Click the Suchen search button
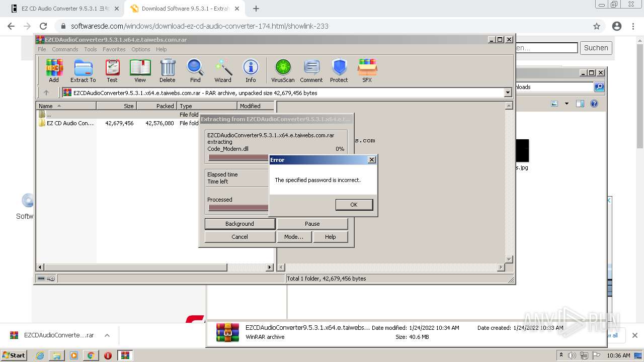644x362 pixels. (x=596, y=48)
